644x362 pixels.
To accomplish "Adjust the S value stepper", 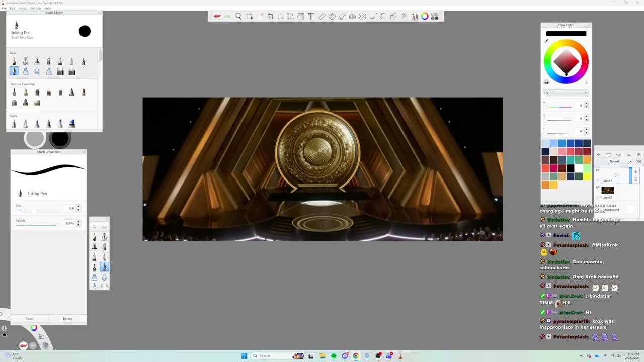I will coord(586,118).
